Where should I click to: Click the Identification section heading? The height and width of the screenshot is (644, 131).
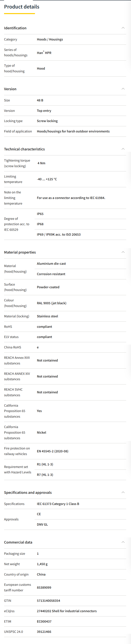coord(15,28)
